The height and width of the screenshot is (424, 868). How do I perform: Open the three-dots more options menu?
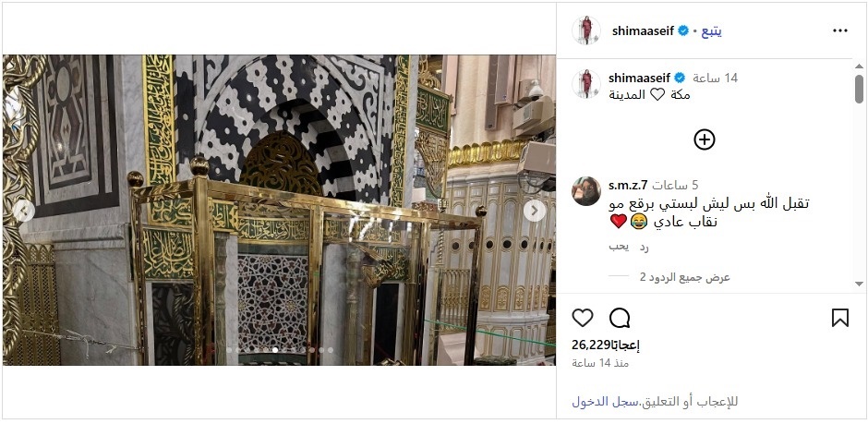(x=839, y=31)
